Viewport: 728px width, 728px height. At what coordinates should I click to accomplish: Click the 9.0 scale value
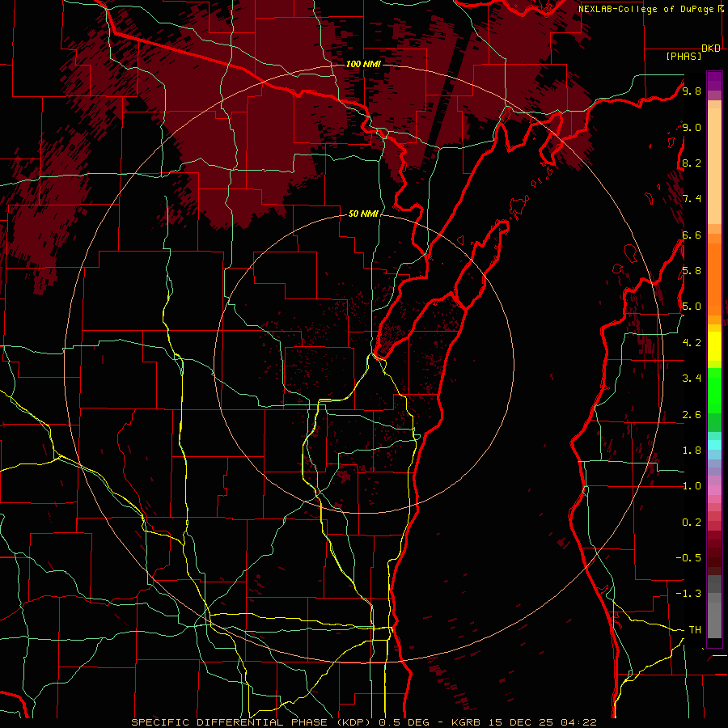[692, 128]
